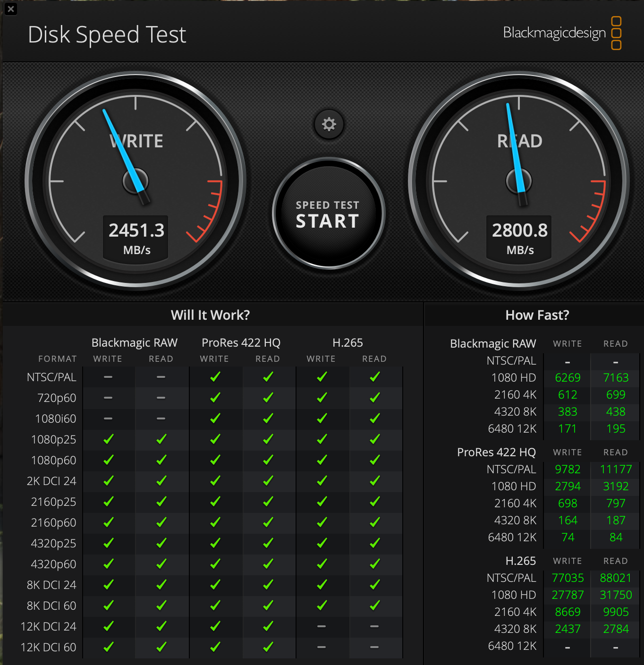Click Blackmagic RAW read dash for 1080i60
The width and height of the screenshot is (644, 665).
click(x=161, y=418)
